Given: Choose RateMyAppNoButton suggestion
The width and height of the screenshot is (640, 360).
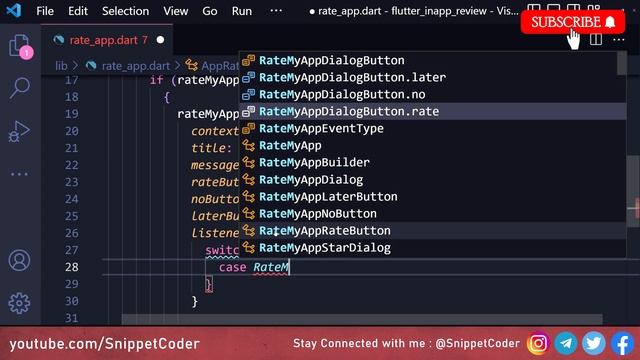Looking at the screenshot, I should tap(432, 214).
